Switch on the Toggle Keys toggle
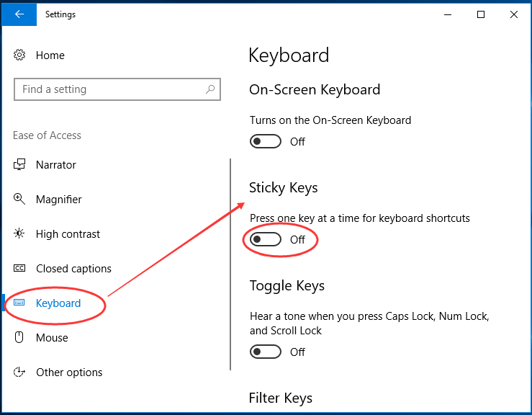The width and height of the screenshot is (532, 415). (x=265, y=352)
